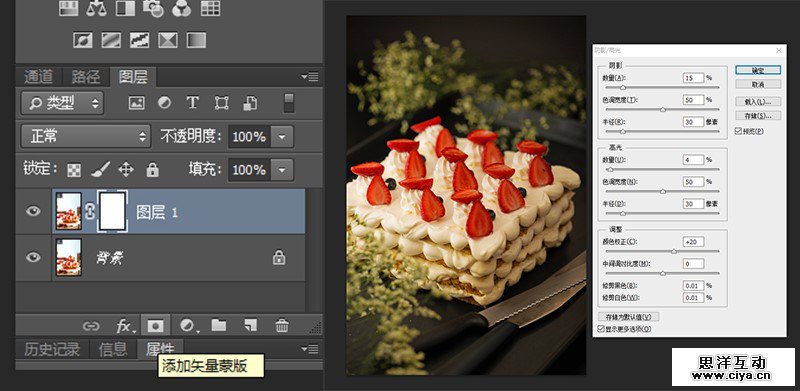Open the 历史记录 tab
800x391 pixels.
[52, 349]
